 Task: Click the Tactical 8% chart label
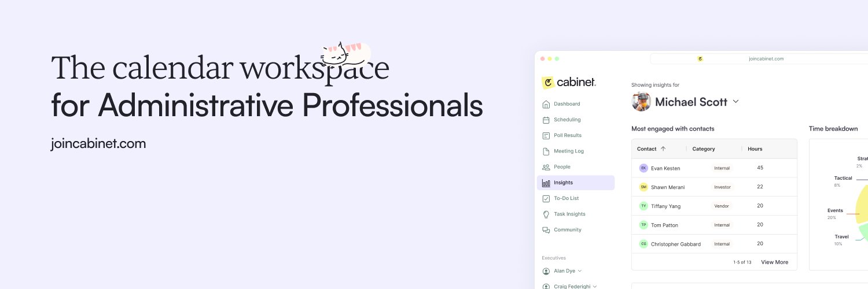(843, 181)
